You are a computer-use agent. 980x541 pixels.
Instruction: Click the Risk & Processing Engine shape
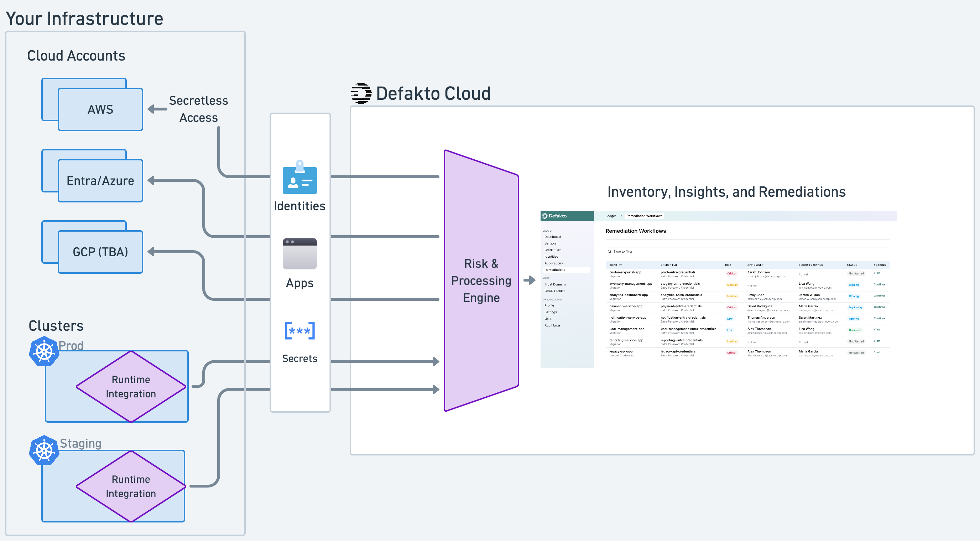pyautogui.click(x=481, y=280)
